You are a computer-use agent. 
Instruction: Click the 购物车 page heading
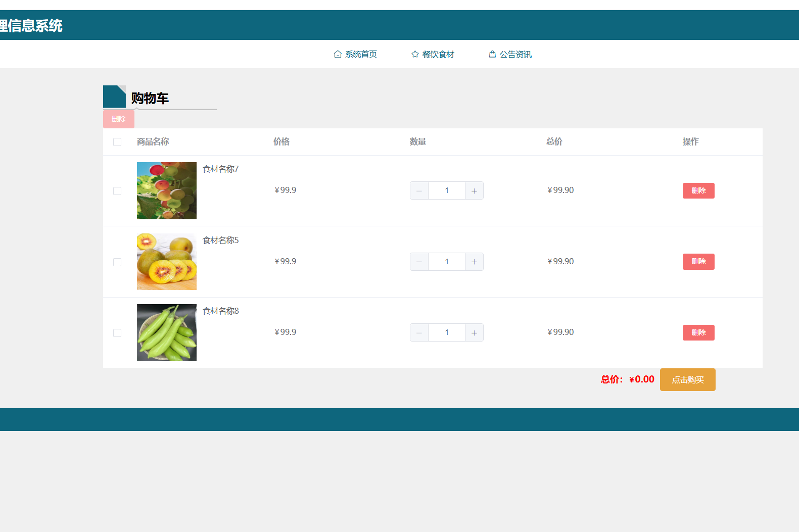(150, 98)
